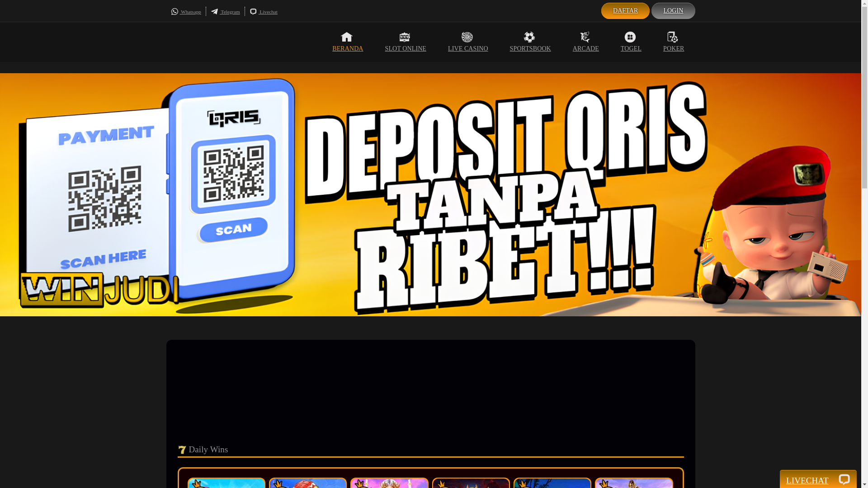Open the SLOT ONLINE menu item
This screenshot has height=488, width=868.
(x=406, y=49)
